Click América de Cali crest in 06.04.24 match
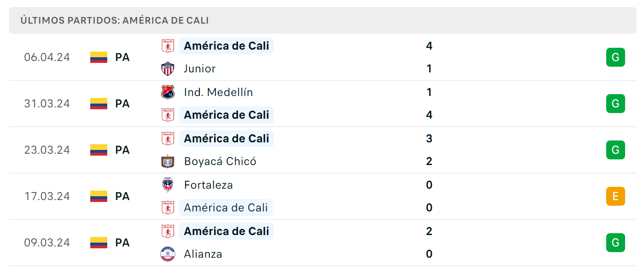The width and height of the screenshot is (644, 271). click(x=168, y=46)
